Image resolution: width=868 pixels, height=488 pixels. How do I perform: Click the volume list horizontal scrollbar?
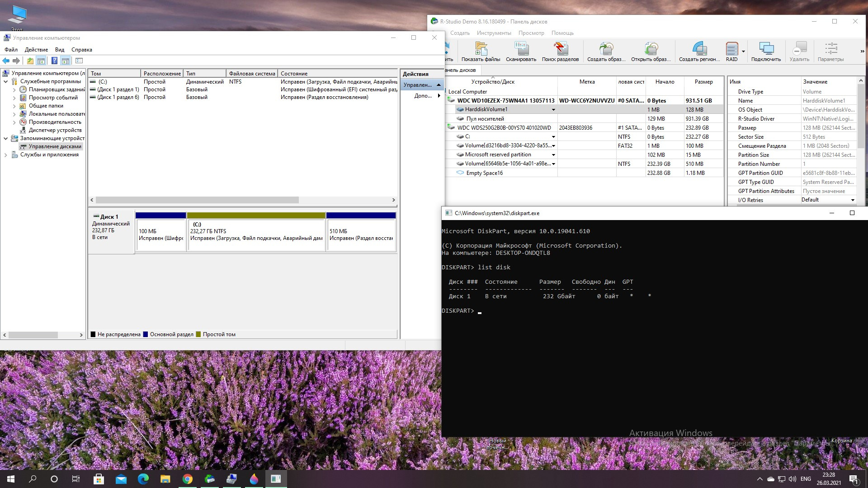pyautogui.click(x=197, y=200)
